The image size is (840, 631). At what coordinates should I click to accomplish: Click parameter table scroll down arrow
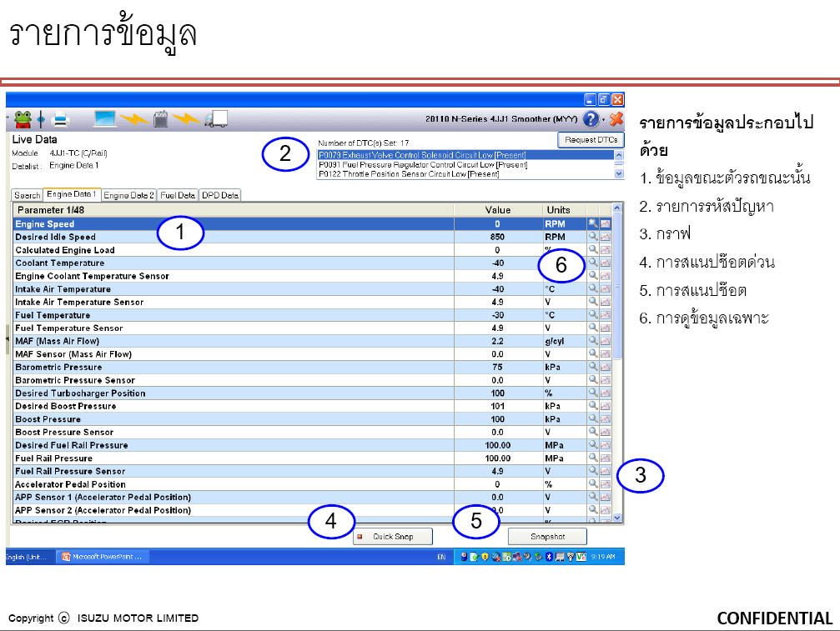617,518
